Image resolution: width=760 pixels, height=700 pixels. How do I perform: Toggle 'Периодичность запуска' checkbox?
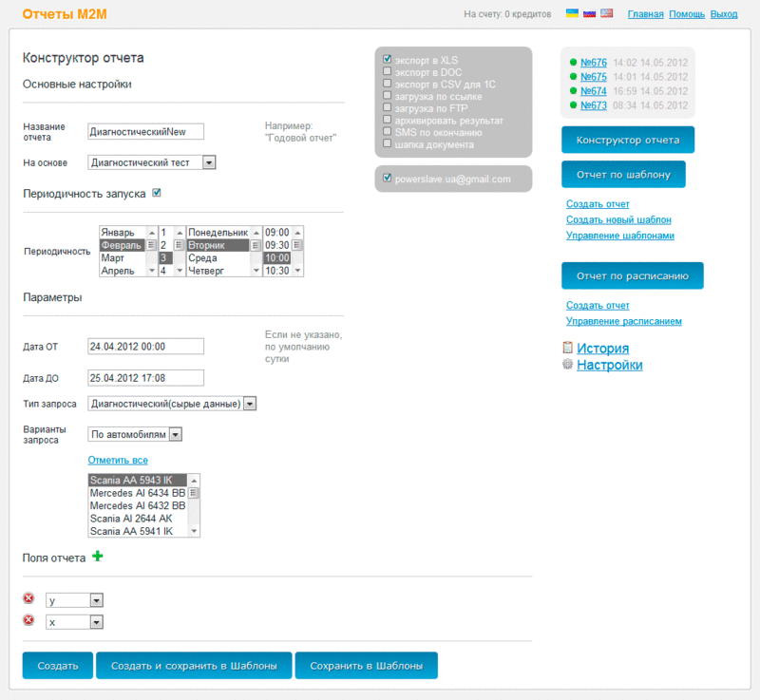tap(157, 193)
